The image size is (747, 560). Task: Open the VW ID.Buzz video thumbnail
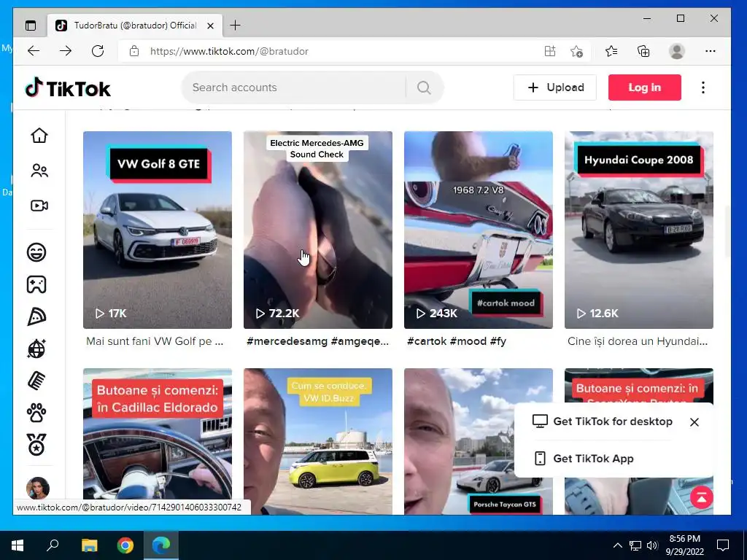click(x=318, y=441)
